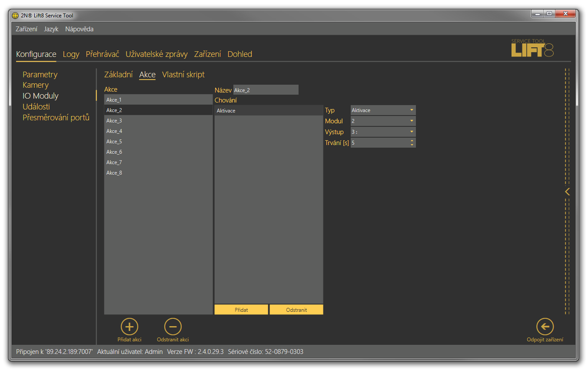Open the Jazyk menu
The width and height of the screenshot is (588, 370).
(51, 29)
